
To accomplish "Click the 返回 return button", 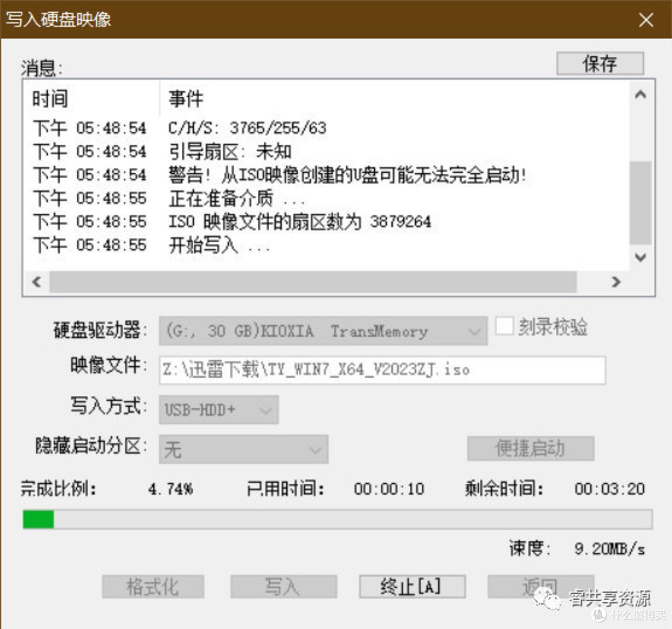I will (x=542, y=585).
